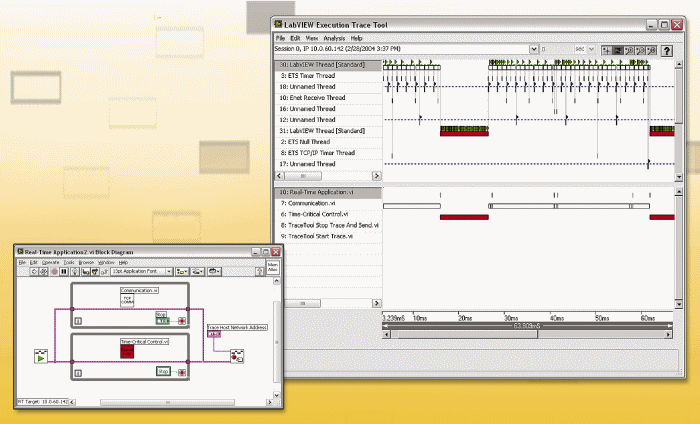The width and height of the screenshot is (700, 424).
Task: Click the Start Trace VI node with green arrow
Action: tap(41, 356)
